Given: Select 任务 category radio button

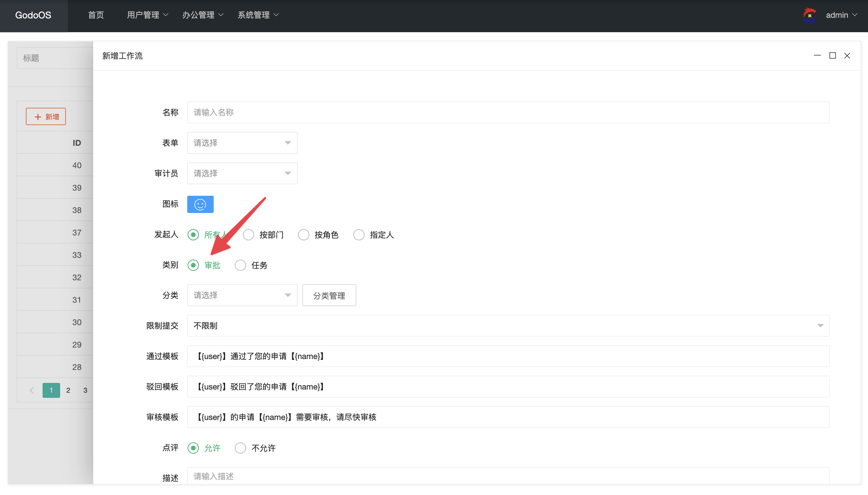Looking at the screenshot, I should 240,265.
